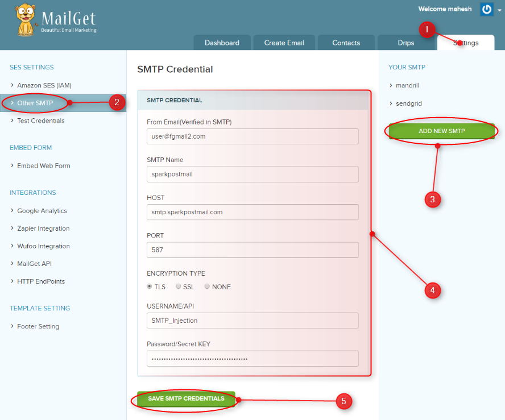
Task: Click the chevron before Amazon SES (IAM)
Action: click(x=13, y=85)
